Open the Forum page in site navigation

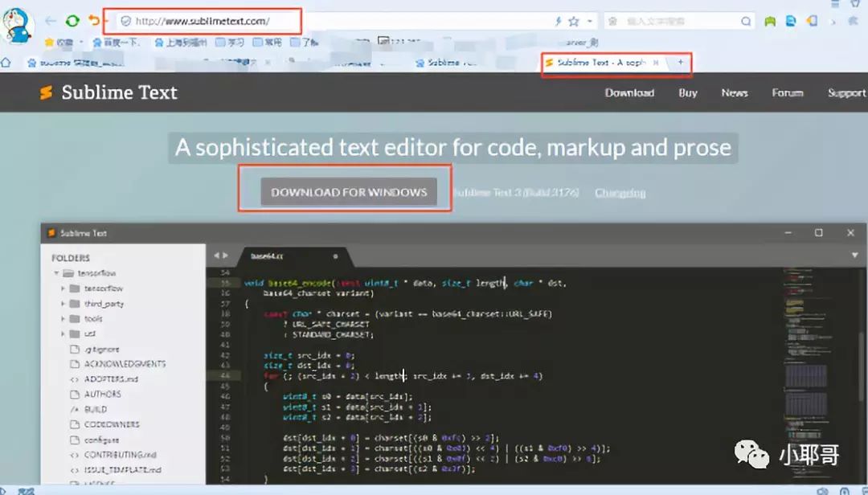click(x=788, y=93)
